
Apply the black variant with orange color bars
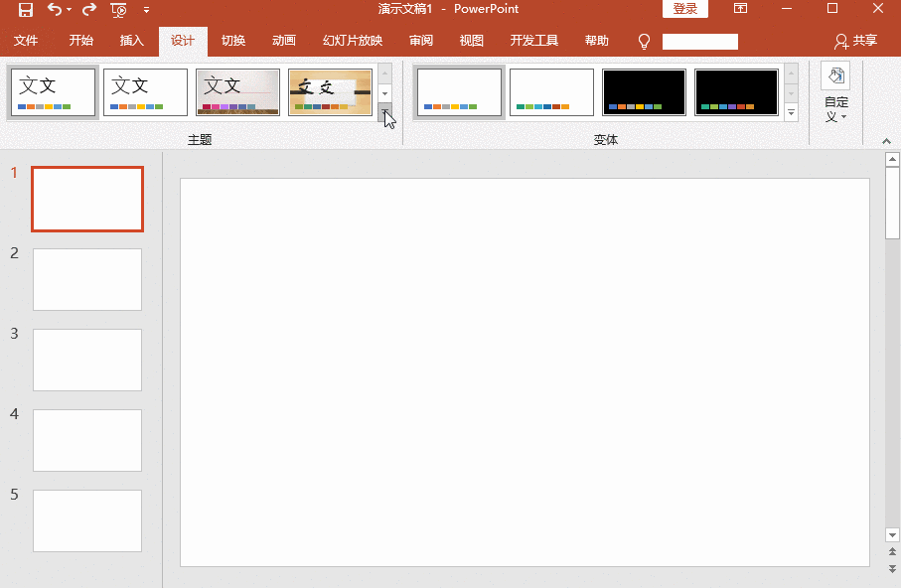(x=644, y=92)
